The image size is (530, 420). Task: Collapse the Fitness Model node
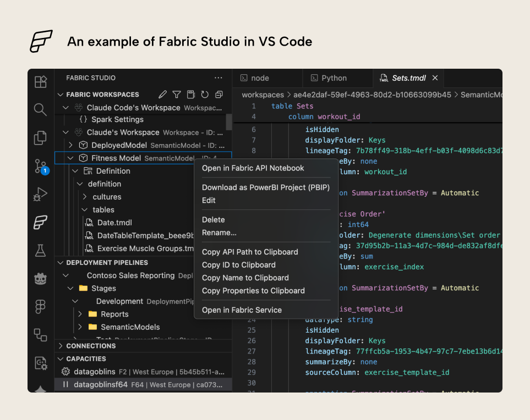(x=70, y=158)
